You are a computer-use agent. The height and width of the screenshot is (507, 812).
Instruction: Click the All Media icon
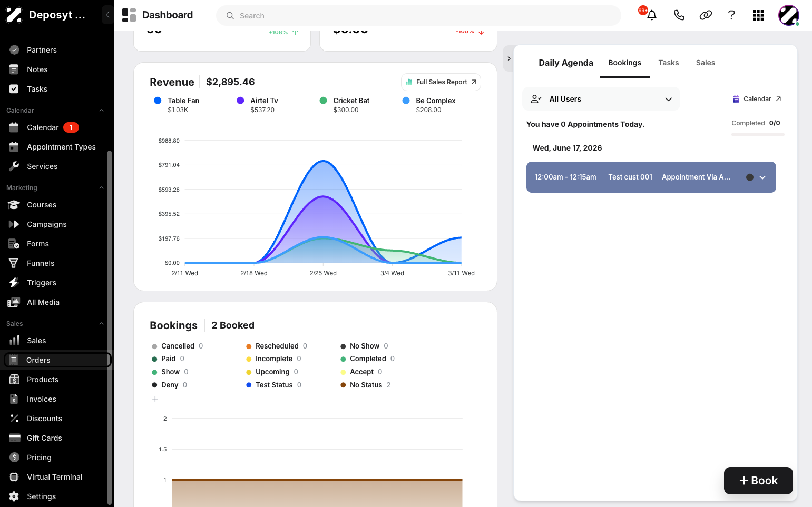14,302
